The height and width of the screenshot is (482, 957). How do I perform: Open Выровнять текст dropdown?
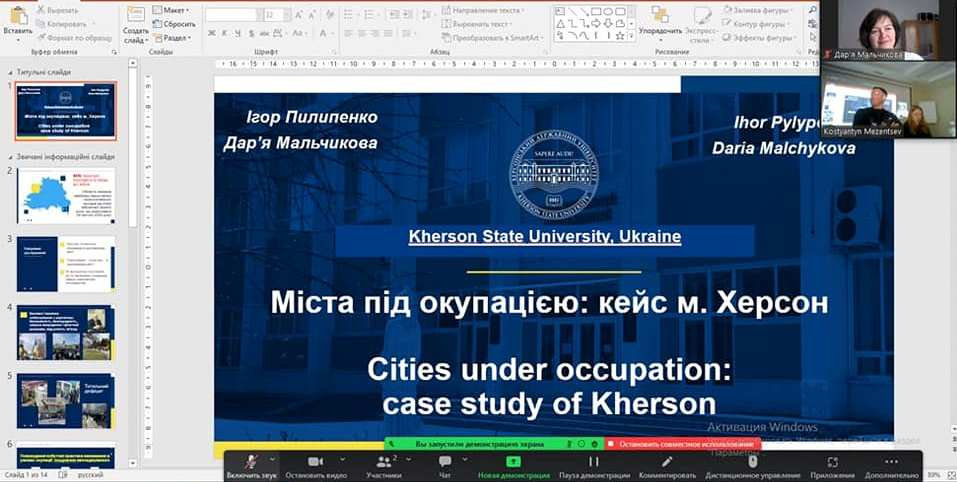(x=478, y=24)
